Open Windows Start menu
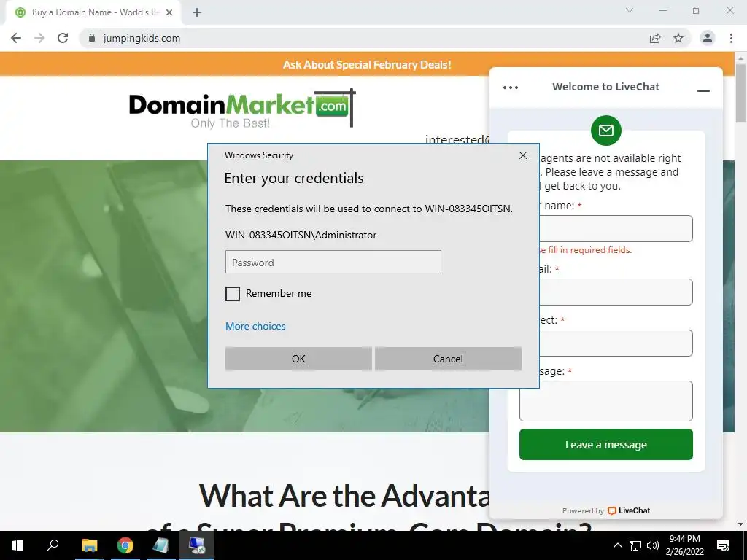Viewport: 747px width, 560px height. point(18,545)
